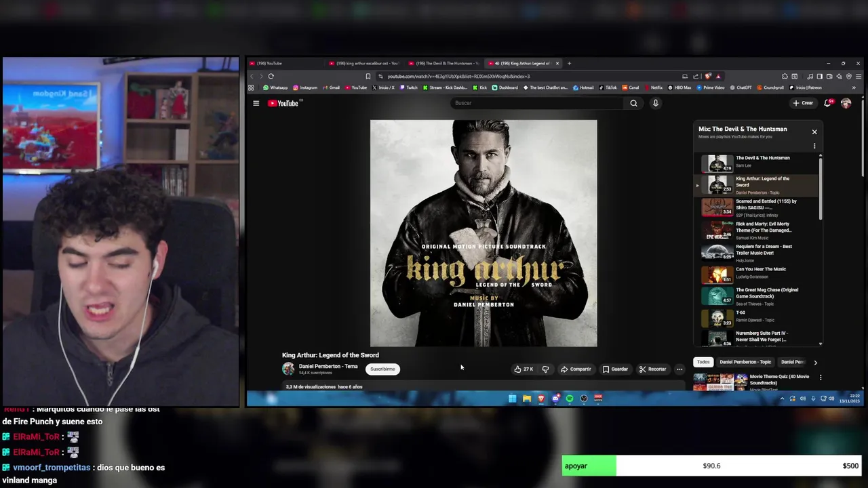Open a new browser tab
Screen dimensions: 868x488
coord(569,63)
